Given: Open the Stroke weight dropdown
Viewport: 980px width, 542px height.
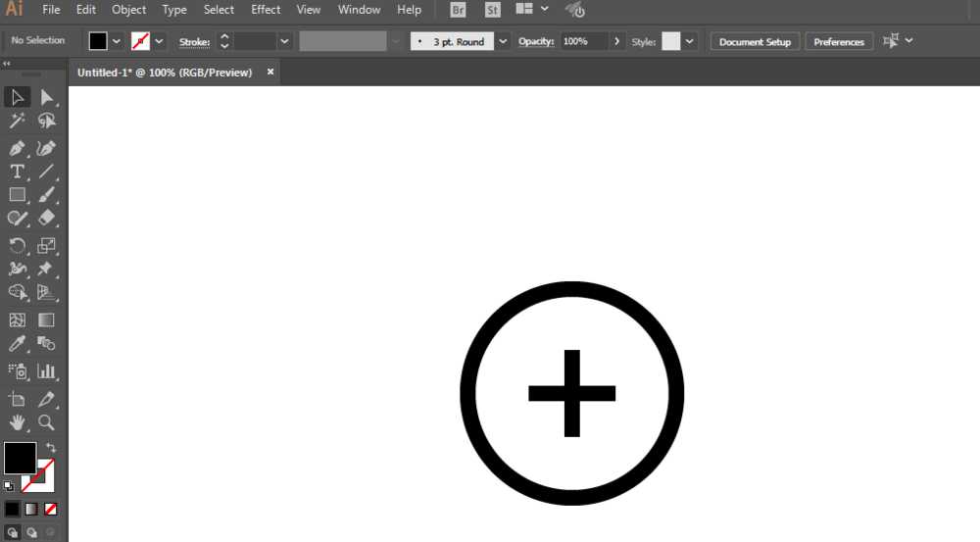Looking at the screenshot, I should click(284, 42).
